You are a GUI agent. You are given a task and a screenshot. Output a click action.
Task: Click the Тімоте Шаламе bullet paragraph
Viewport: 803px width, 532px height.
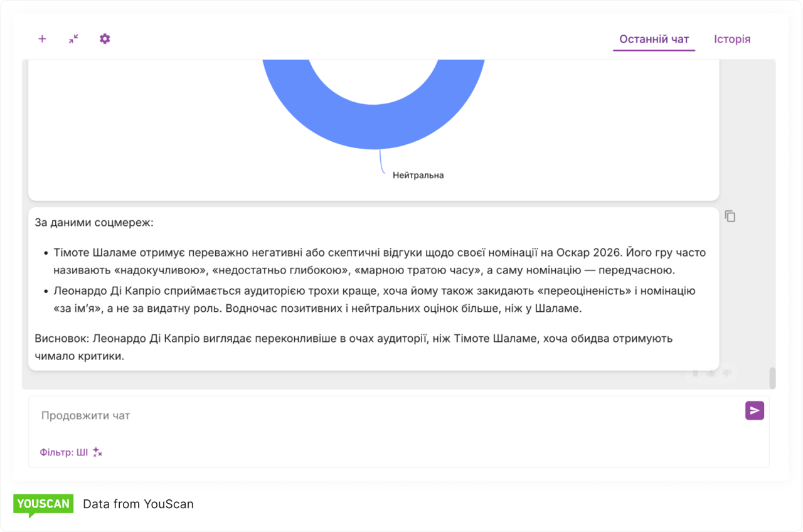(x=376, y=262)
